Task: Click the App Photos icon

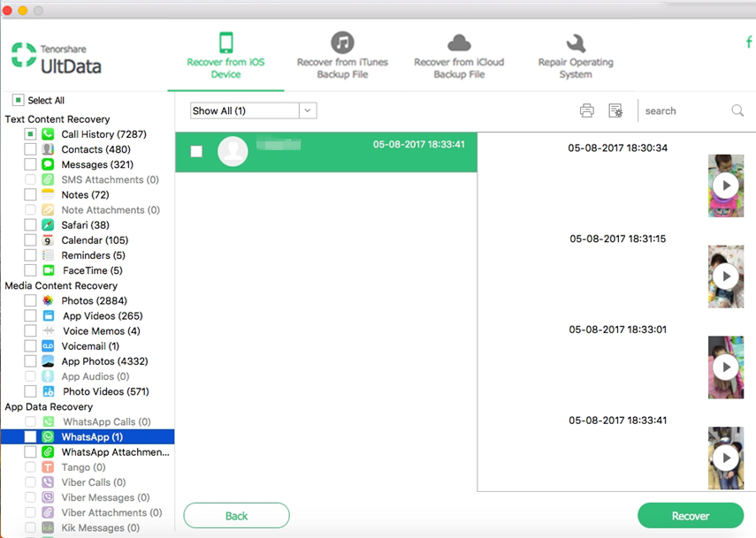Action: (x=48, y=361)
